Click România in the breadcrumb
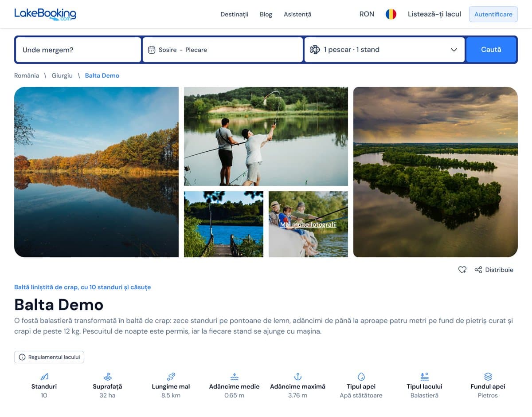This screenshot has width=532, height=417. [x=27, y=75]
